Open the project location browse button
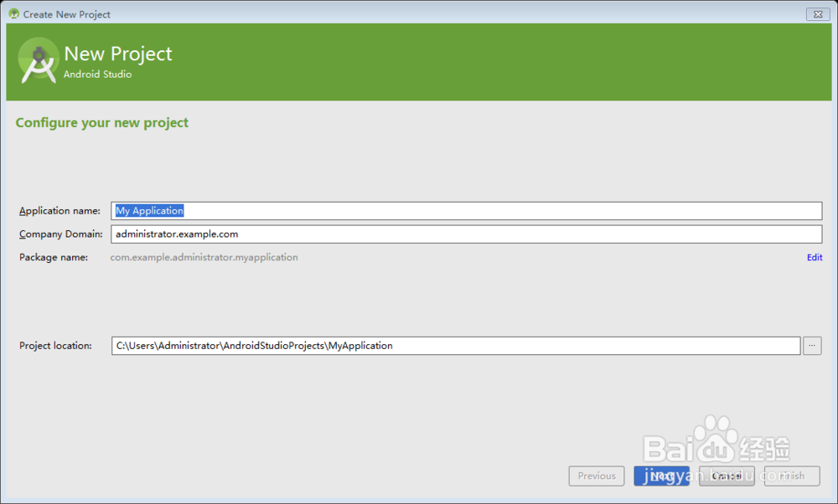The image size is (838, 504). tap(812, 346)
